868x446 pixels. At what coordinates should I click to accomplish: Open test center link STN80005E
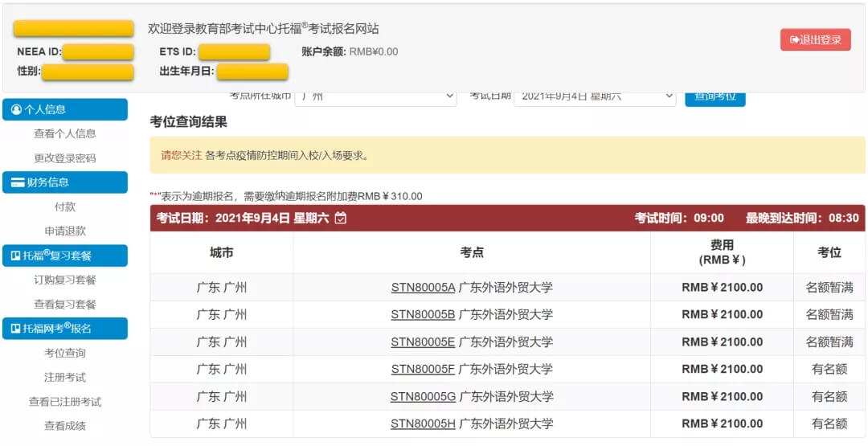point(423,342)
